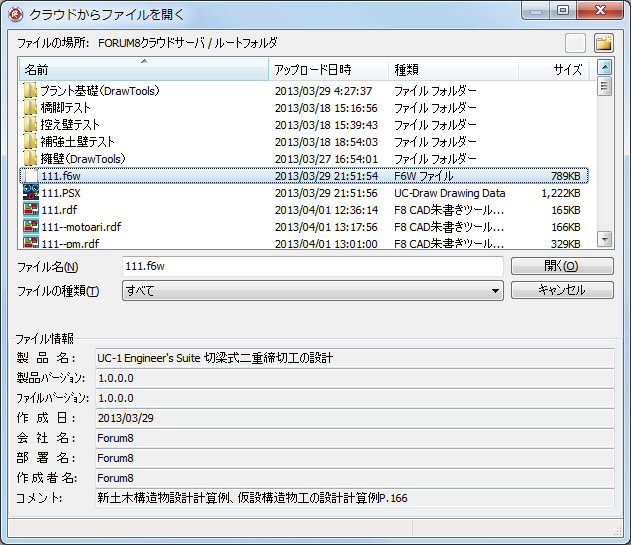Screen dimensions: 631x545
Task: Sort the list by 名前 column
Action: (144, 69)
